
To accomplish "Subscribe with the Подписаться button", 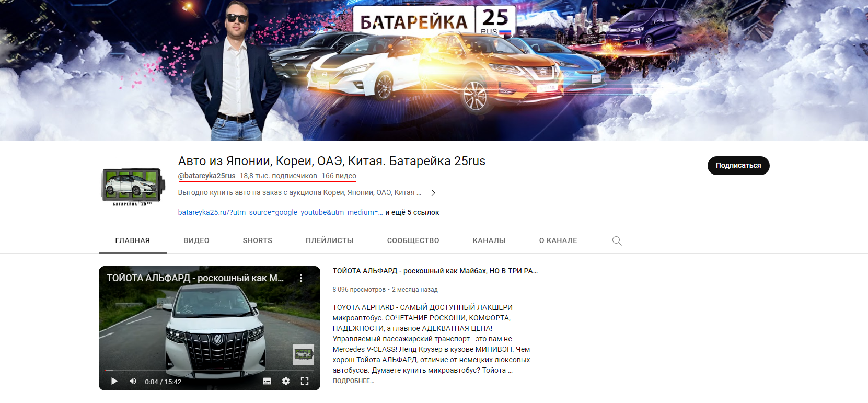I will pos(738,165).
